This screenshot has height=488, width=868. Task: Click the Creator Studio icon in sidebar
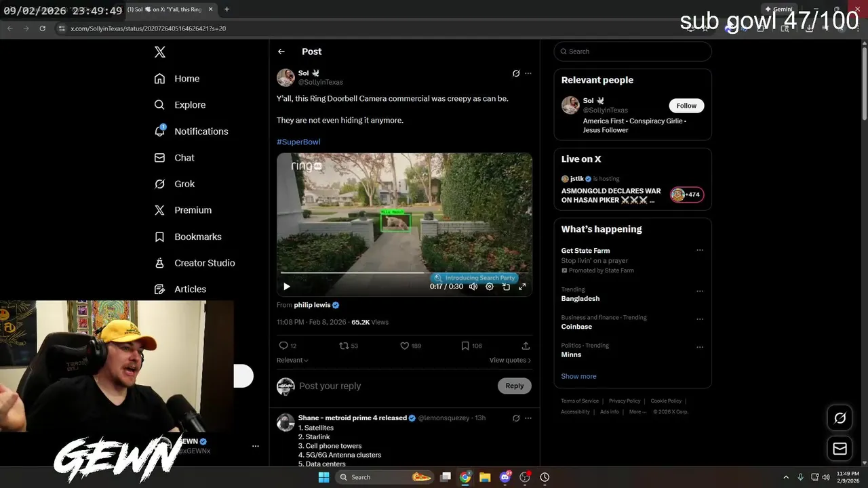[x=159, y=263]
